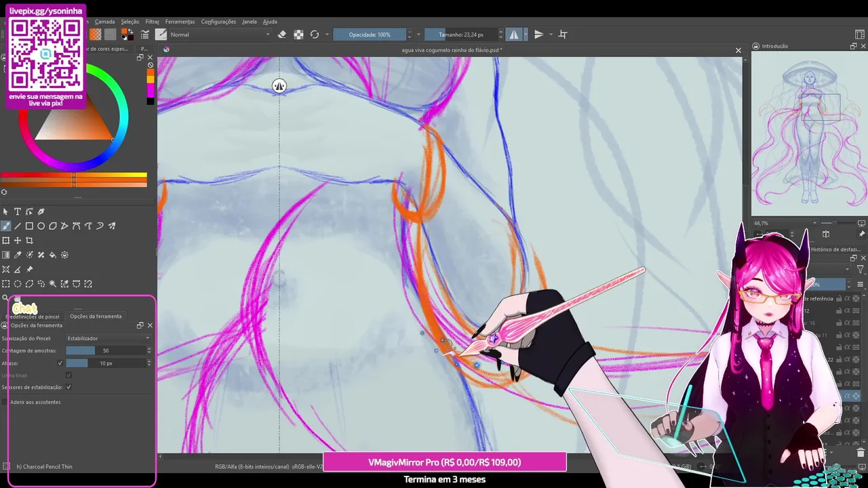Select the Rectangular Selection tool

click(x=6, y=284)
